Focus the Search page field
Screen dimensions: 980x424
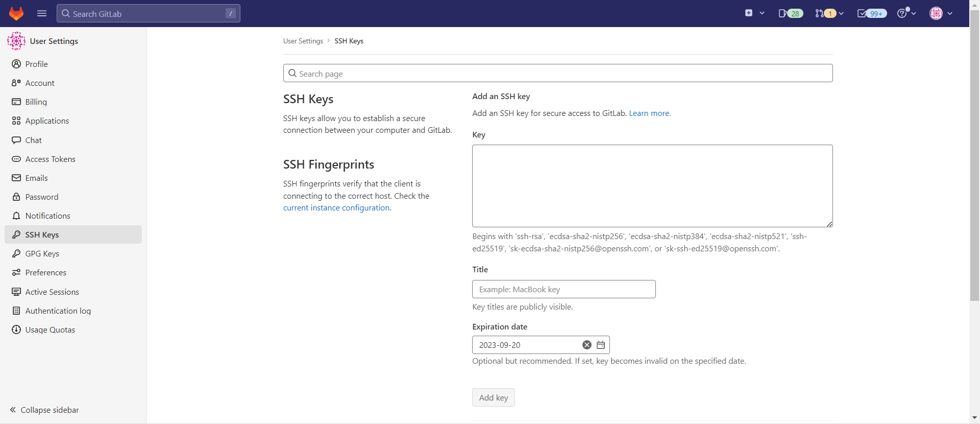[x=558, y=73]
